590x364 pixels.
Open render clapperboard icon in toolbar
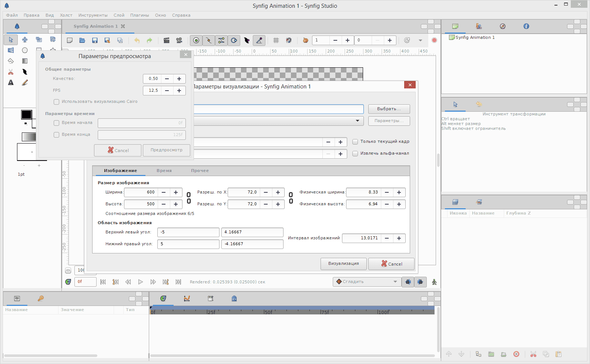point(167,40)
